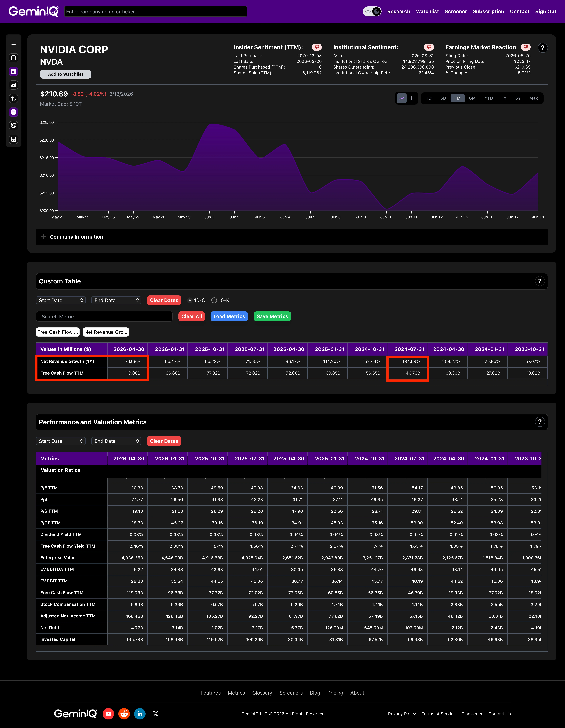Remove the Free Cash Flow metric chip

[x=58, y=332]
